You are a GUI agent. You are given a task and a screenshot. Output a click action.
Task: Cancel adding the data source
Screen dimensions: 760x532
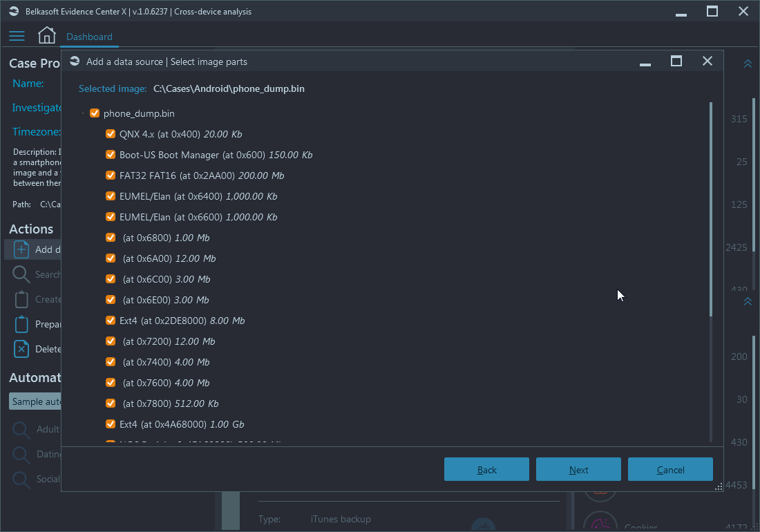tap(670, 470)
